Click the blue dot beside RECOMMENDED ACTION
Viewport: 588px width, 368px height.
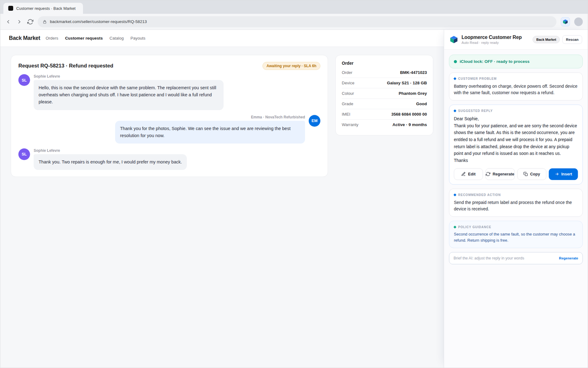(x=455, y=195)
